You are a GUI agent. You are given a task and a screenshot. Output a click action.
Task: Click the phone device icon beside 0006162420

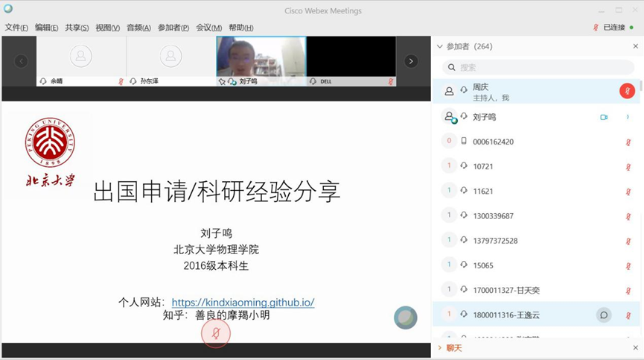[x=464, y=142]
